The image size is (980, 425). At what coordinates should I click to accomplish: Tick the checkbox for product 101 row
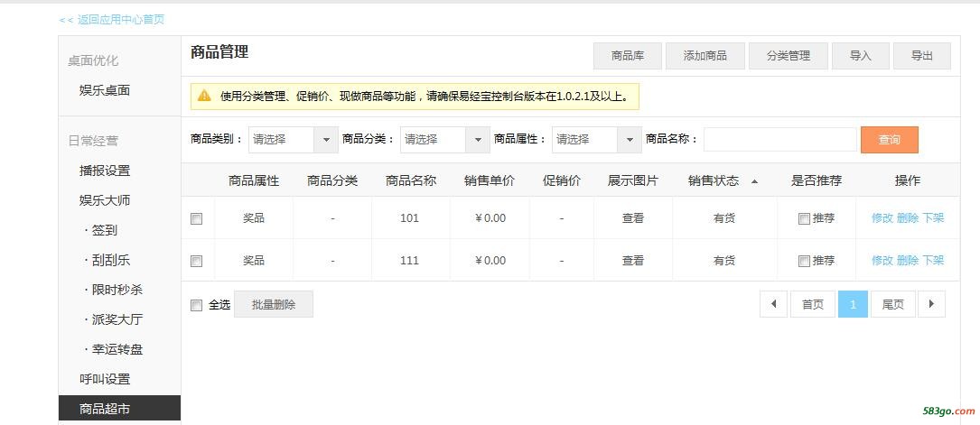[x=196, y=218]
